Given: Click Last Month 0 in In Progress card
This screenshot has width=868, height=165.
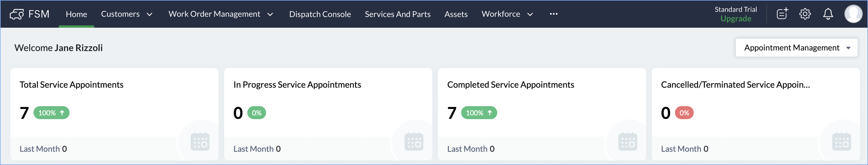Looking at the screenshot, I should coord(257,149).
